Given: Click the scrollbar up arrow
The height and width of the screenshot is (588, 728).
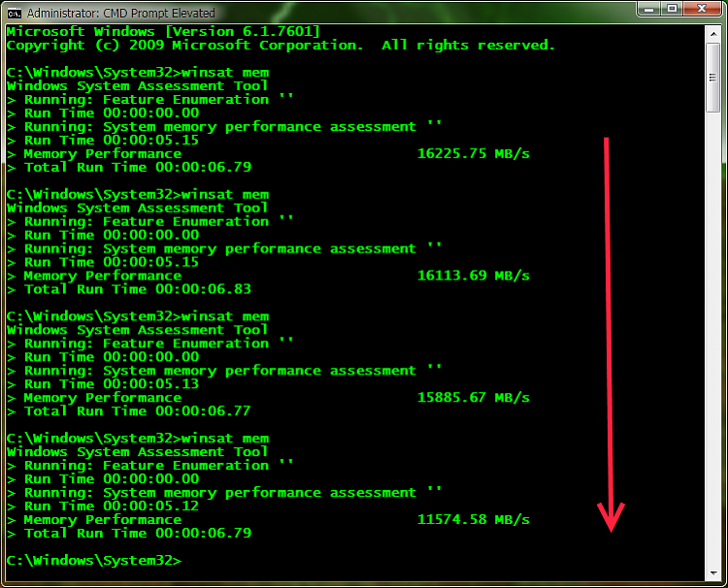Looking at the screenshot, I should (x=712, y=34).
